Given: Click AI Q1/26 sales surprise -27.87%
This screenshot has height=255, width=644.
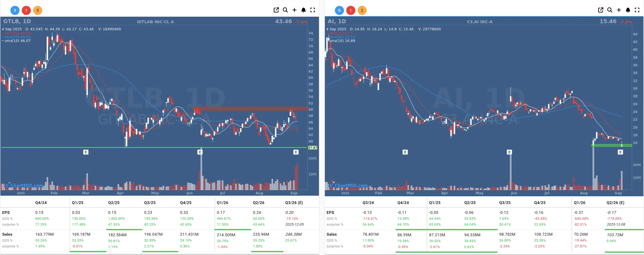Looking at the screenshot, I should [x=580, y=246].
